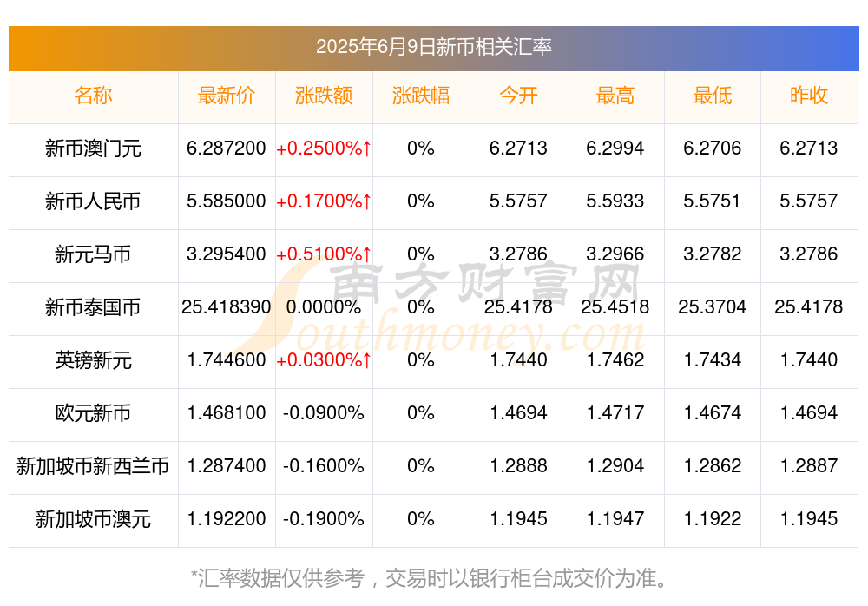This screenshot has height=606, width=868.
Task: Select the 新加坡币新西兰币 row name
Action: point(93,466)
